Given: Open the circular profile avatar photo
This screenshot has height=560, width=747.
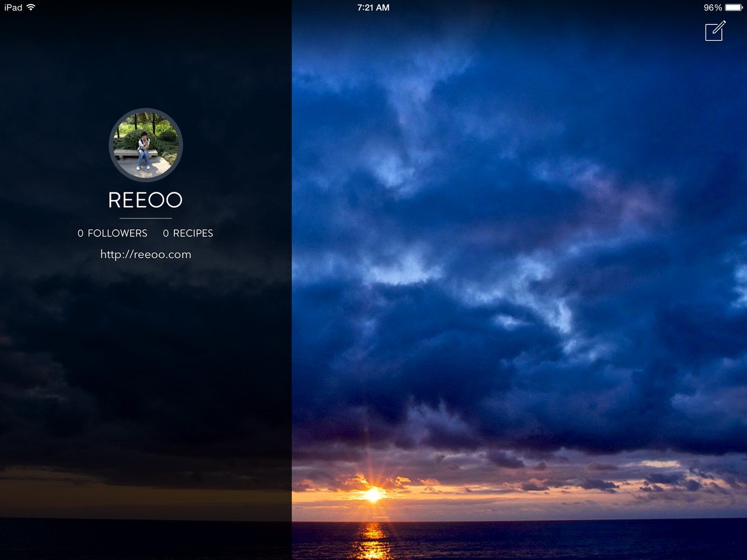Looking at the screenshot, I should pos(146,145).
